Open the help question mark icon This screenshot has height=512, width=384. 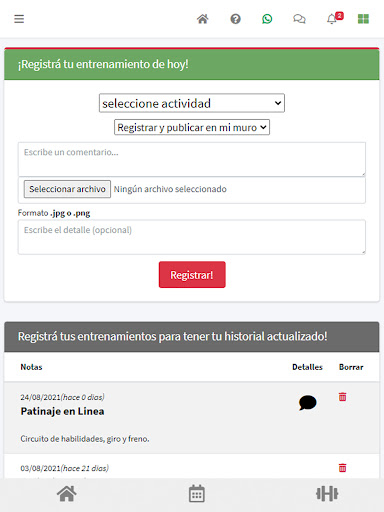tap(235, 19)
